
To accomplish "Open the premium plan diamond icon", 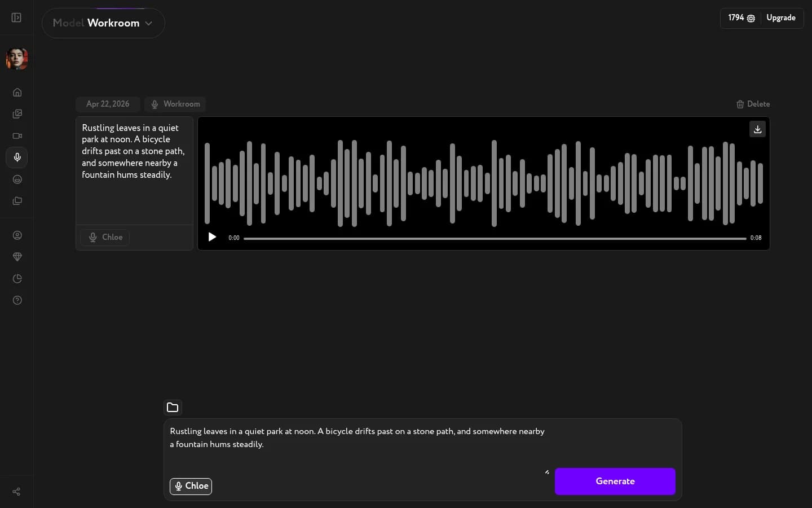I will tap(17, 257).
